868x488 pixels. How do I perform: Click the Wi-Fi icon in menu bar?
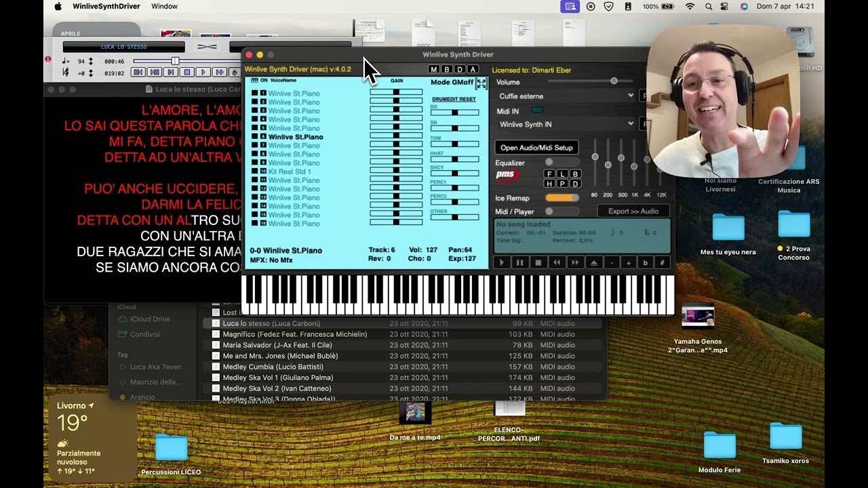[690, 6]
